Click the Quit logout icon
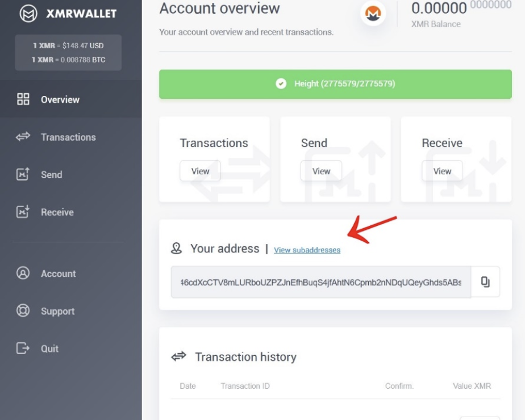Screen dimensions: 525x420 23,348
